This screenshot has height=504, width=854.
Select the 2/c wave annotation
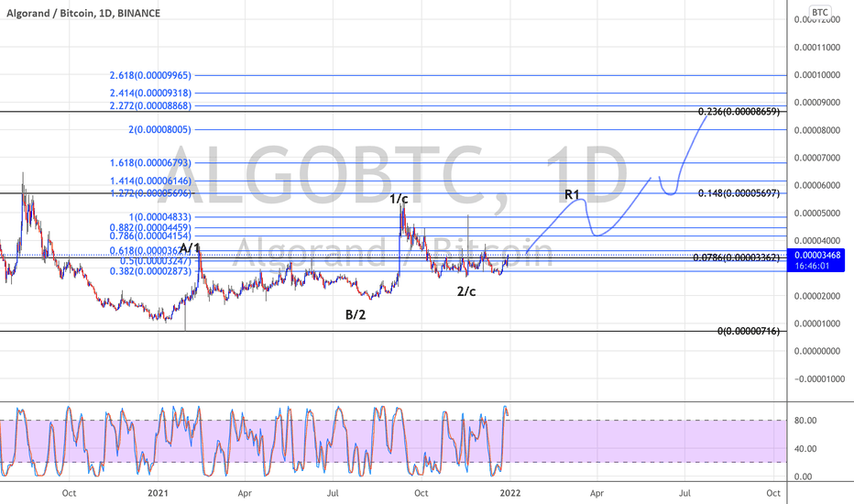click(466, 291)
